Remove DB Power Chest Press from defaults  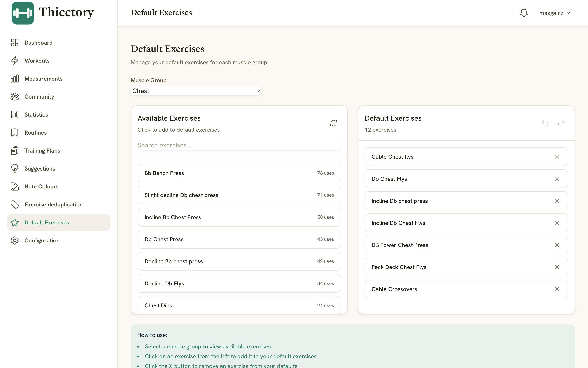pyautogui.click(x=557, y=245)
